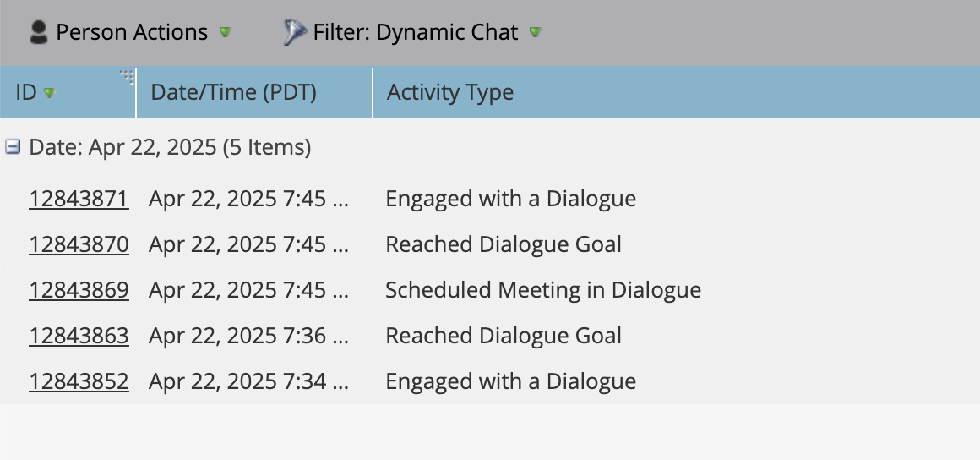Click the ID column header
This screenshot has height=460, width=980.
68,93
